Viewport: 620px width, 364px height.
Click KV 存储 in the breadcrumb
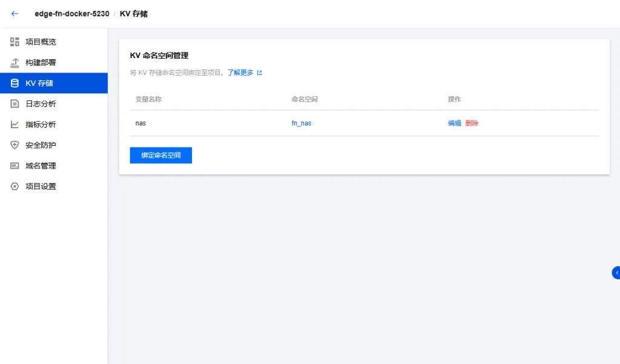coord(134,13)
